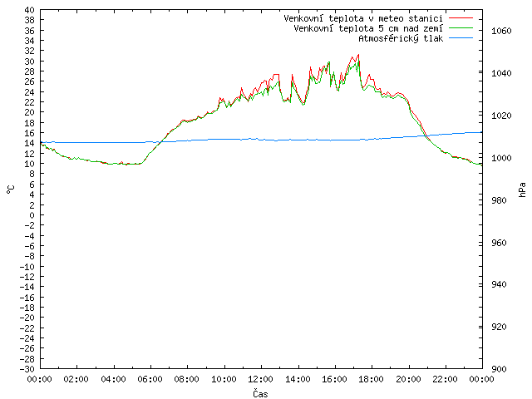Click the '920' pressure axis label
Screen dimensions: 532x399
coord(499,327)
